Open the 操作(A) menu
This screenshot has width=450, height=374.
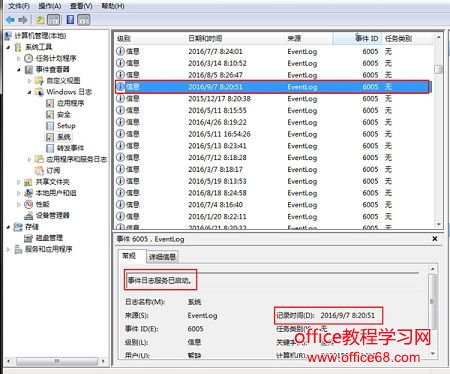point(50,6)
